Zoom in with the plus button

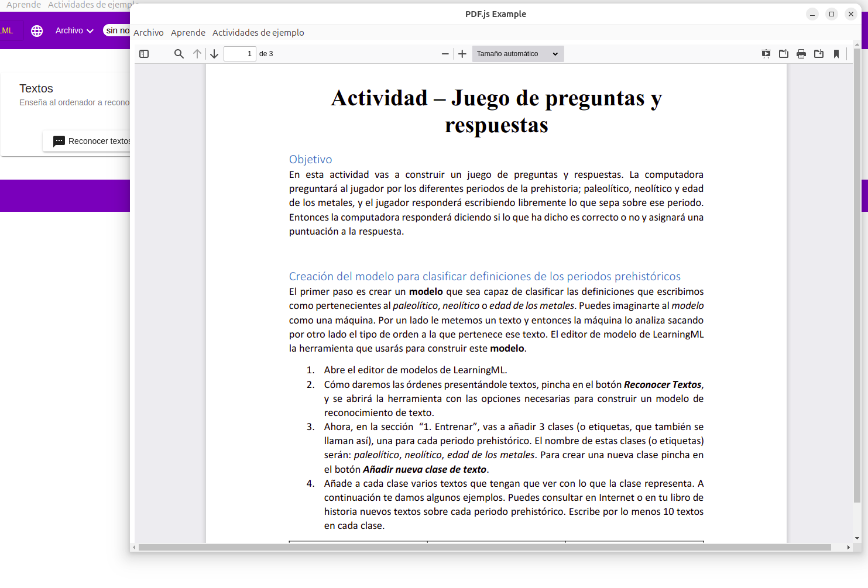tap(462, 54)
